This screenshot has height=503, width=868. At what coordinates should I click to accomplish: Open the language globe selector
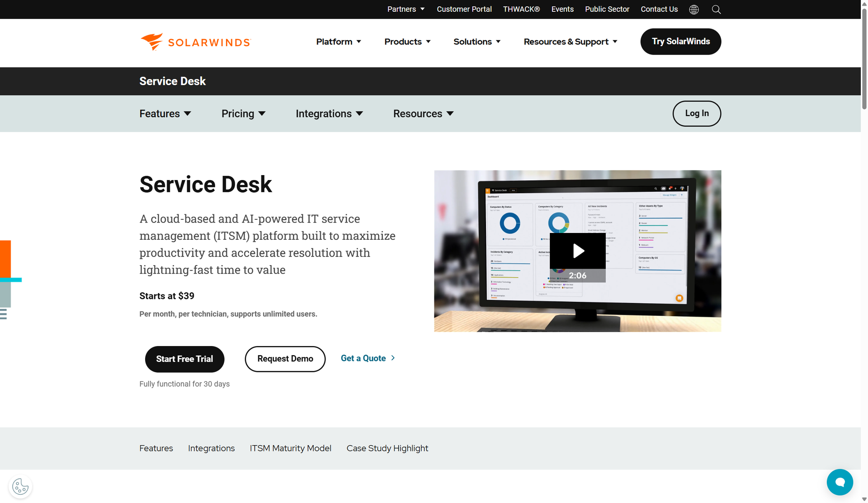[x=693, y=9]
